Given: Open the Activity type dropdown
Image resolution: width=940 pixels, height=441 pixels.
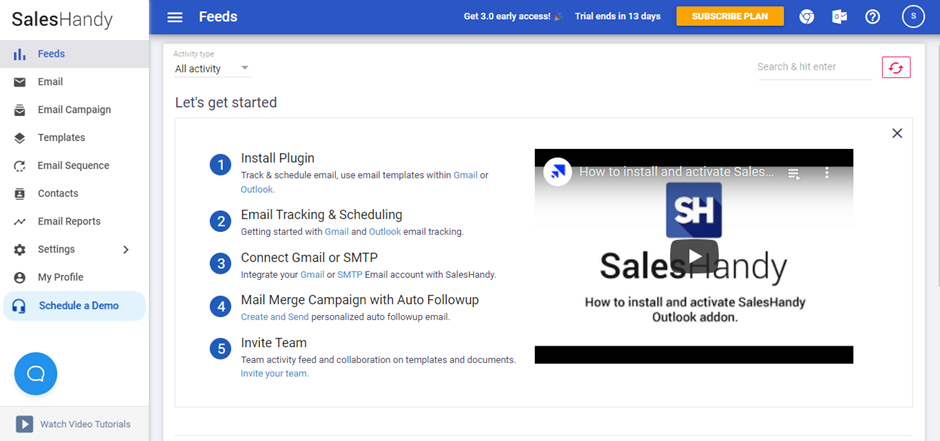Looking at the screenshot, I should tap(212, 69).
